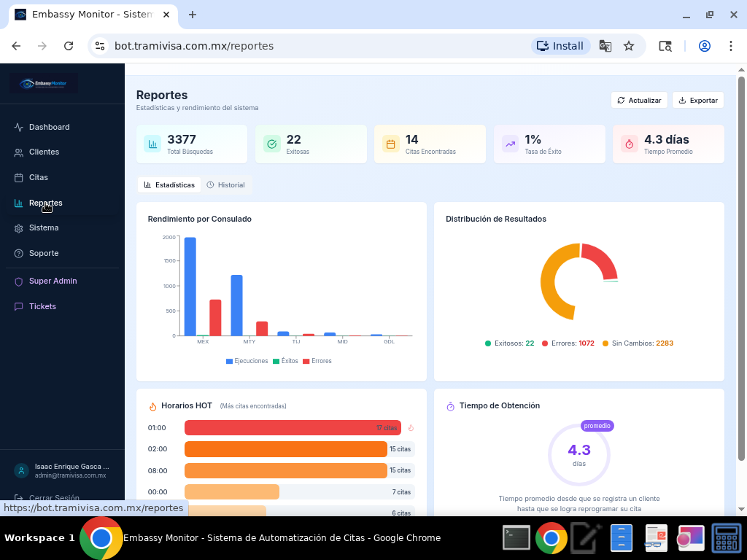
Task: Open the Soporte help page
Action: pyautogui.click(x=44, y=253)
